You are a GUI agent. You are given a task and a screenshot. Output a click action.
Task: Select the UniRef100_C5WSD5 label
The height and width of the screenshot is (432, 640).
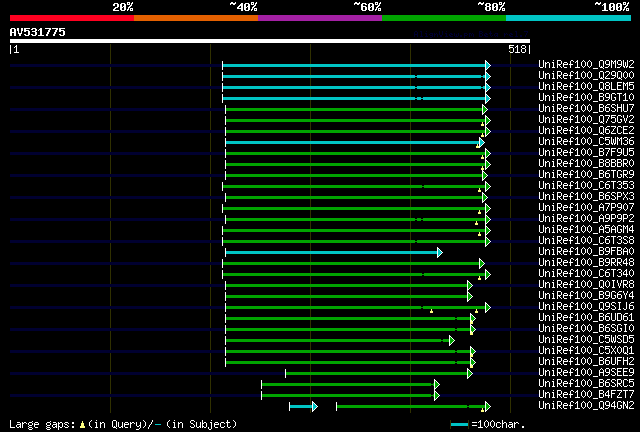tap(586, 340)
